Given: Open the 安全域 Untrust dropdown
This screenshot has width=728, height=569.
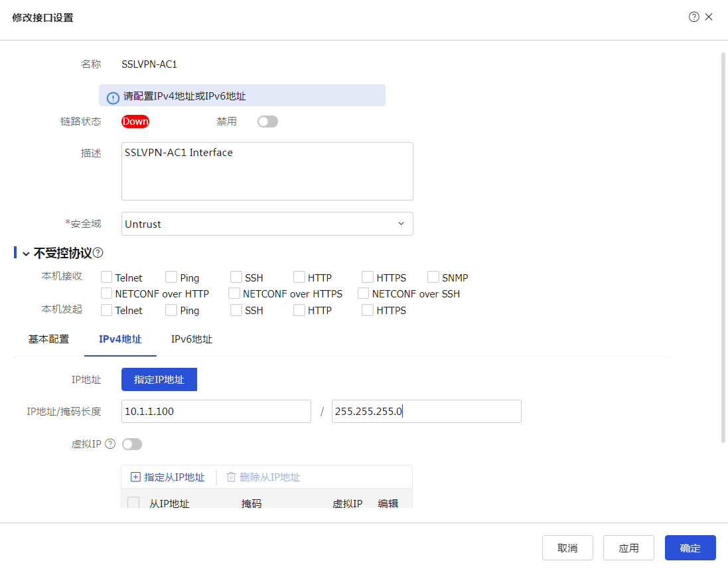Looking at the screenshot, I should tap(267, 224).
